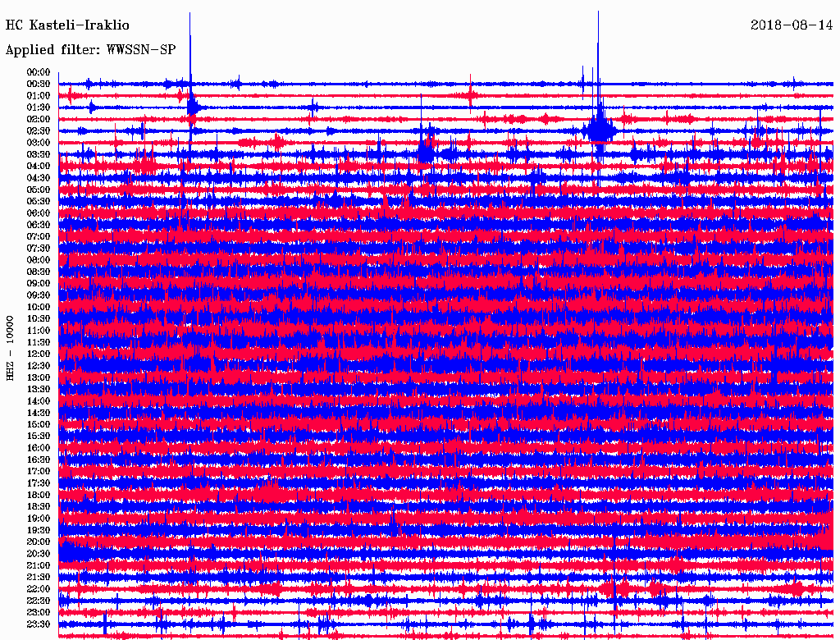840x640 pixels.
Task: Click the '02:00' time label
Action: (x=39, y=119)
